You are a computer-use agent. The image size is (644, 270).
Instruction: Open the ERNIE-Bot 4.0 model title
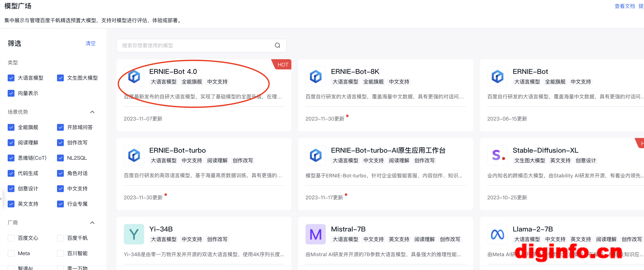(x=173, y=72)
